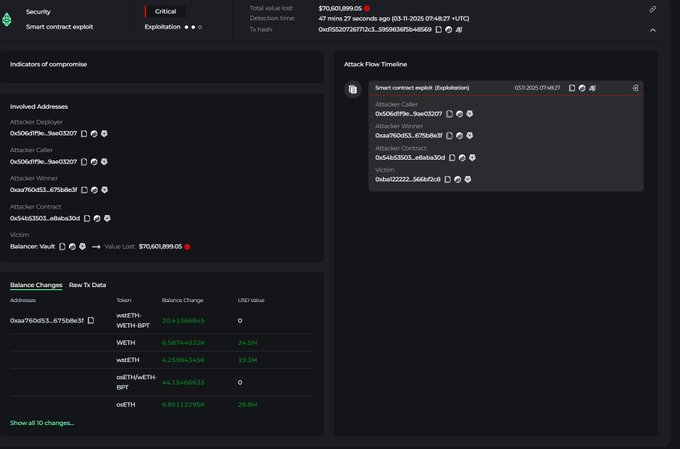Open explorer icon beside Balancer: Vault
Image resolution: width=680 pixels, height=449 pixels.
[72, 246]
